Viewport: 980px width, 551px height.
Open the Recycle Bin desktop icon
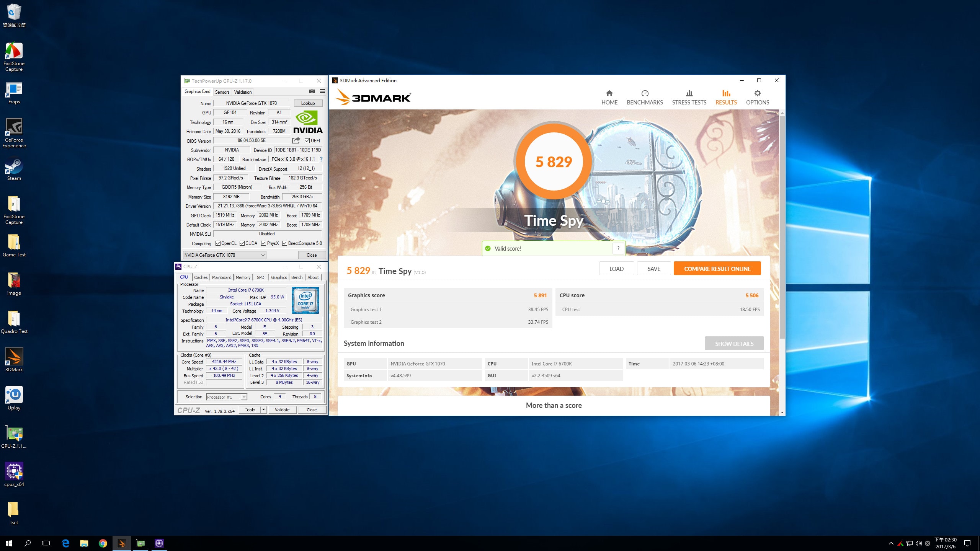pos(14,15)
